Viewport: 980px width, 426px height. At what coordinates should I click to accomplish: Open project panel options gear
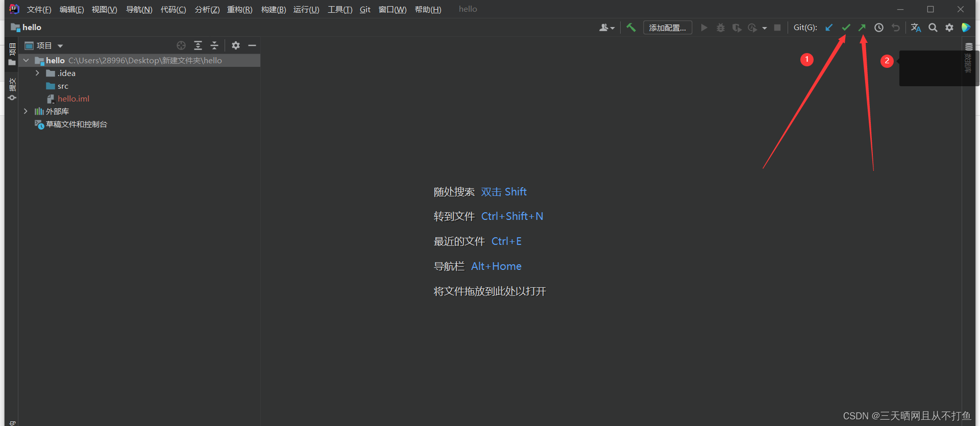point(235,45)
